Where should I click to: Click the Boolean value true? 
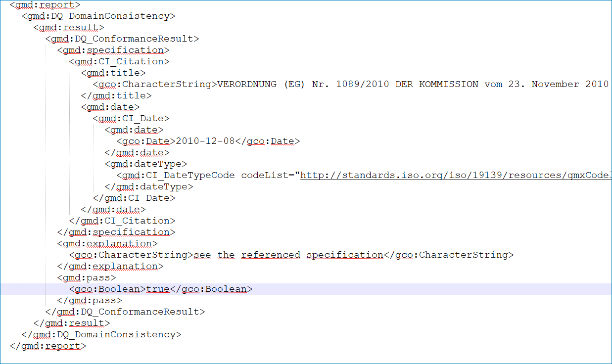point(158,289)
